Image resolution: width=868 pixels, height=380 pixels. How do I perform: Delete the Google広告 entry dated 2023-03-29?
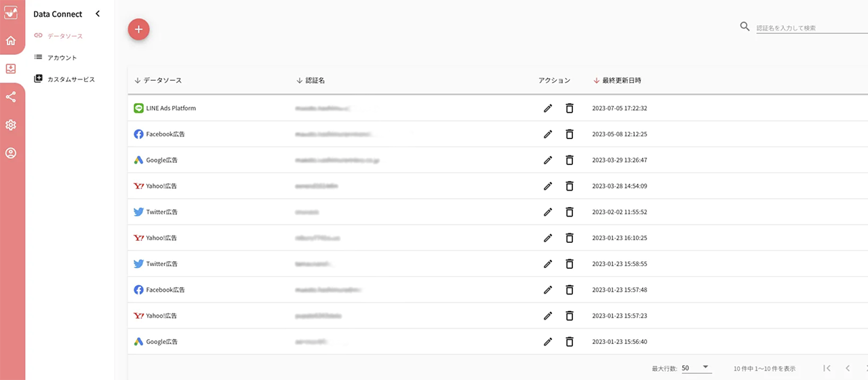(x=570, y=160)
